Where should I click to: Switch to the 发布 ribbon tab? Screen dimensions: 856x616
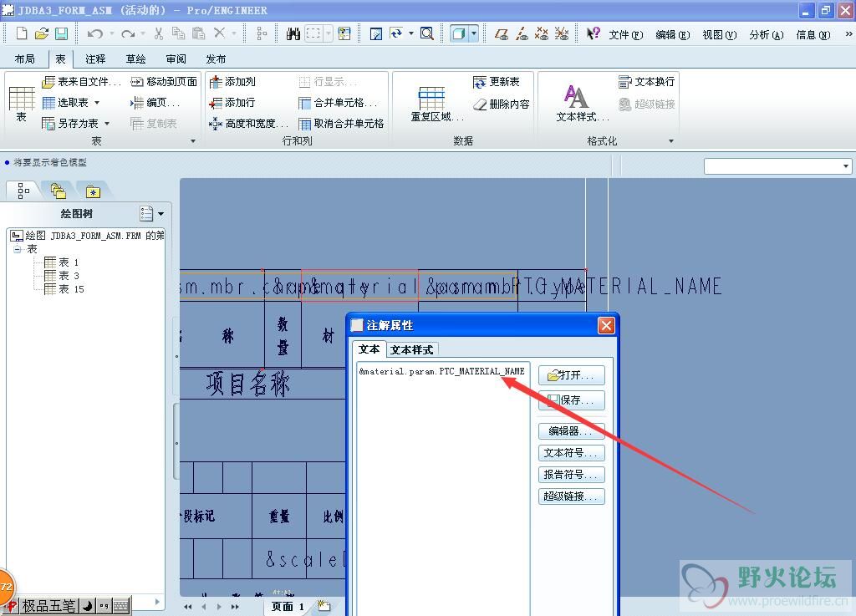point(217,59)
